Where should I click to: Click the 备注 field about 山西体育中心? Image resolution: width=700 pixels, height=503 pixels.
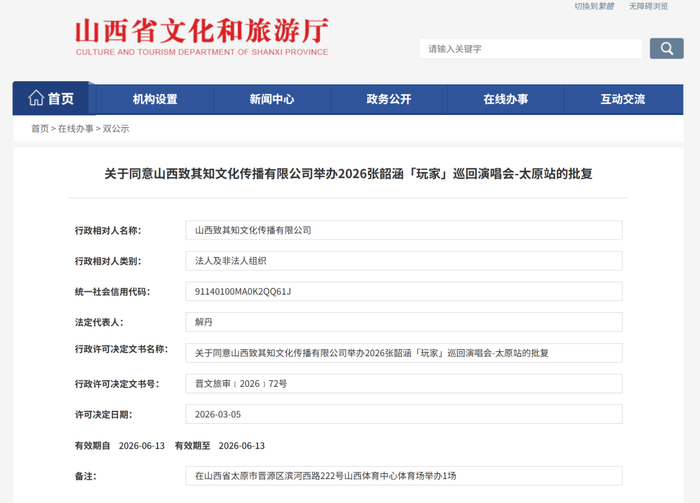coord(404,476)
